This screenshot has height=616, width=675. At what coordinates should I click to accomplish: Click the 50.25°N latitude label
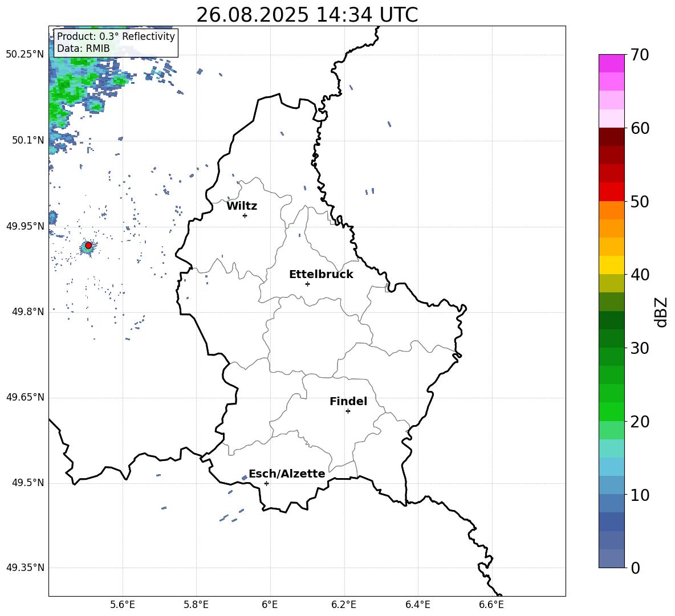25,54
